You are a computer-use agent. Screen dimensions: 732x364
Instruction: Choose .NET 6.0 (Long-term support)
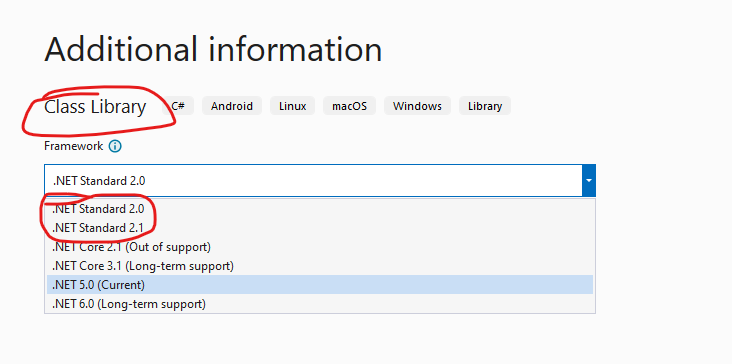320,304
